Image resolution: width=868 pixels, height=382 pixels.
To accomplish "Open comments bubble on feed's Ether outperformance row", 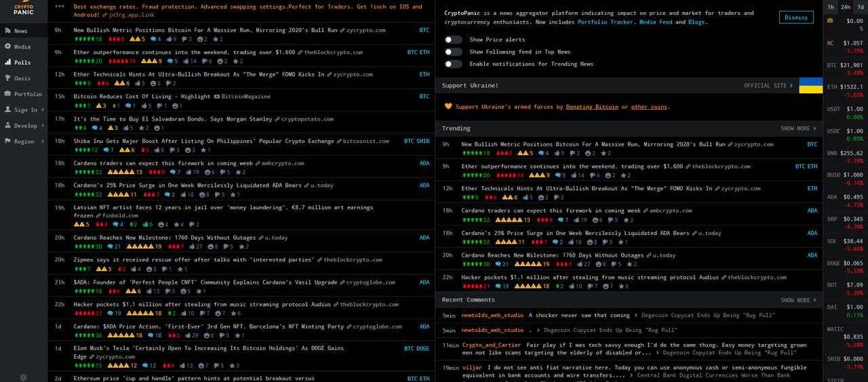I will tap(172, 61).
